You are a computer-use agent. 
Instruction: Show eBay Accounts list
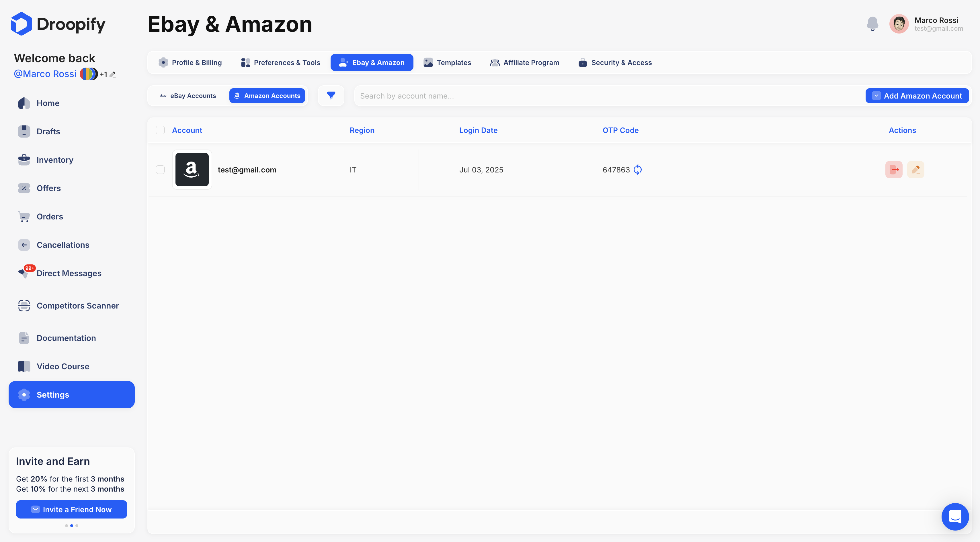tap(188, 96)
